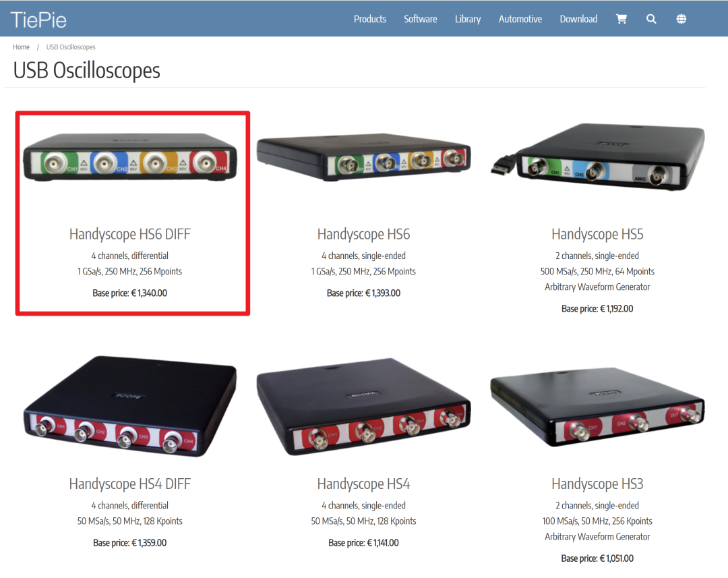The height and width of the screenshot is (578, 728).
Task: Open the Handyscope HS6 DIFF title link
Action: pyautogui.click(x=130, y=234)
